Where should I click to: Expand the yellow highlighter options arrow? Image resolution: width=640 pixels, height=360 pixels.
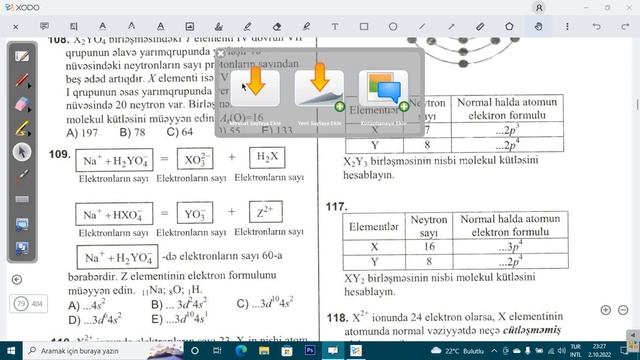[x=30, y=133]
